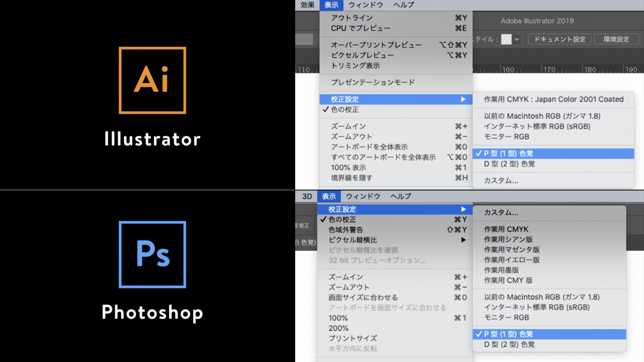The width and height of the screenshot is (644, 362).
Task: Open the 3D menu in Photoshop menu bar
Action: [307, 196]
